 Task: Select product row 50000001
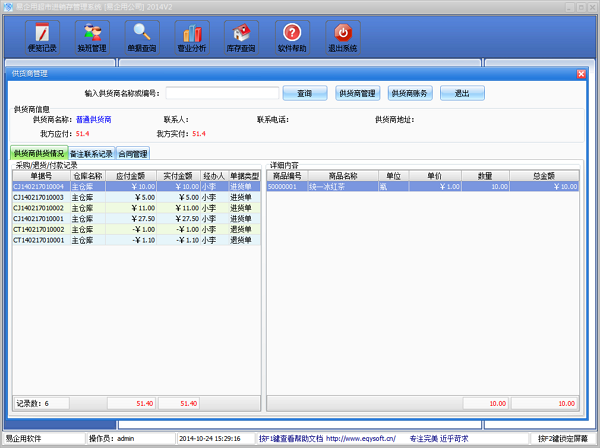click(423, 187)
